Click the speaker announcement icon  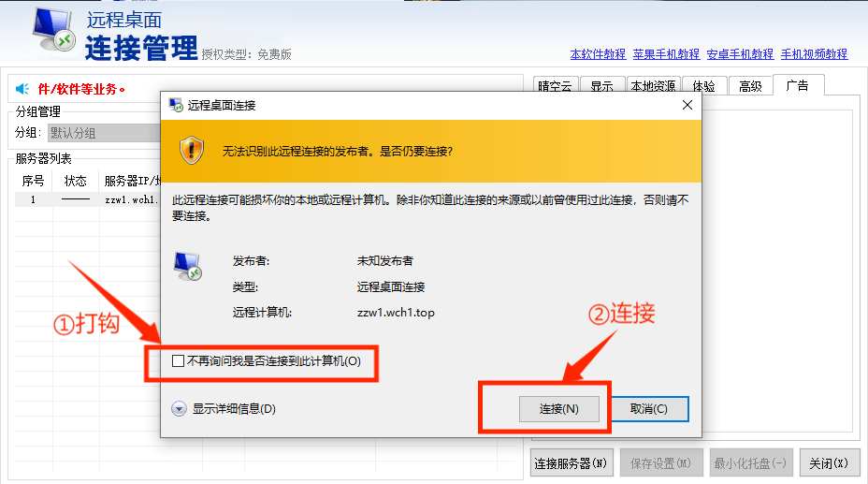[22, 90]
